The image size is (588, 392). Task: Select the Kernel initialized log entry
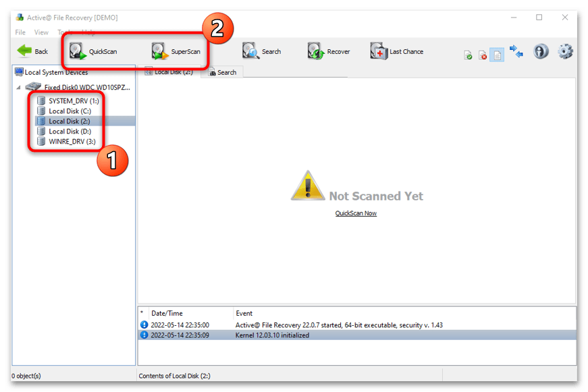pyautogui.click(x=357, y=335)
